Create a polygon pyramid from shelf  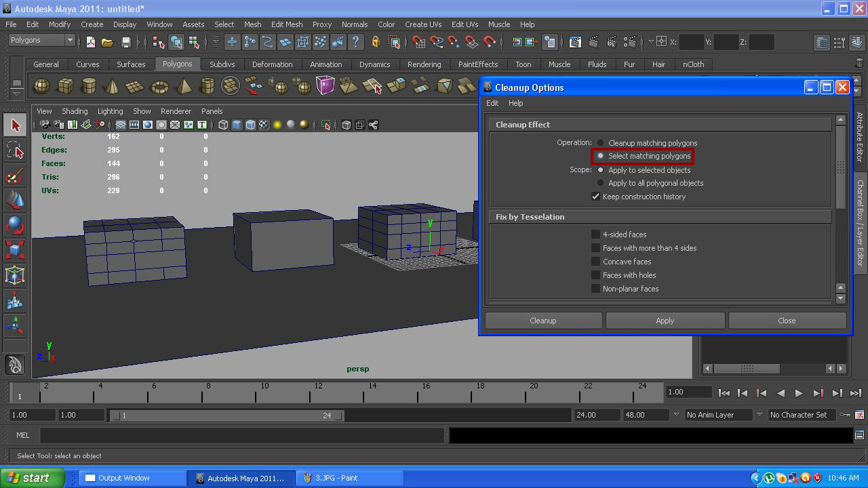(x=184, y=86)
